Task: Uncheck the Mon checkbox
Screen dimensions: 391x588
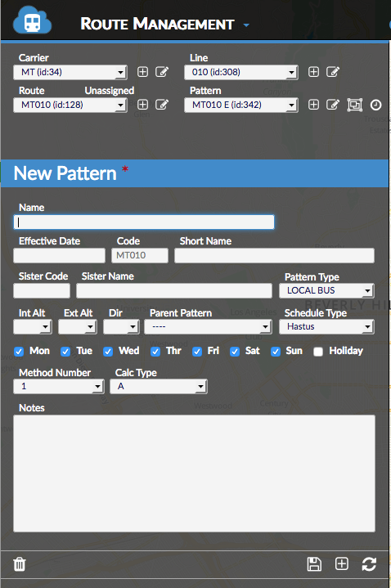Action: pyautogui.click(x=19, y=352)
